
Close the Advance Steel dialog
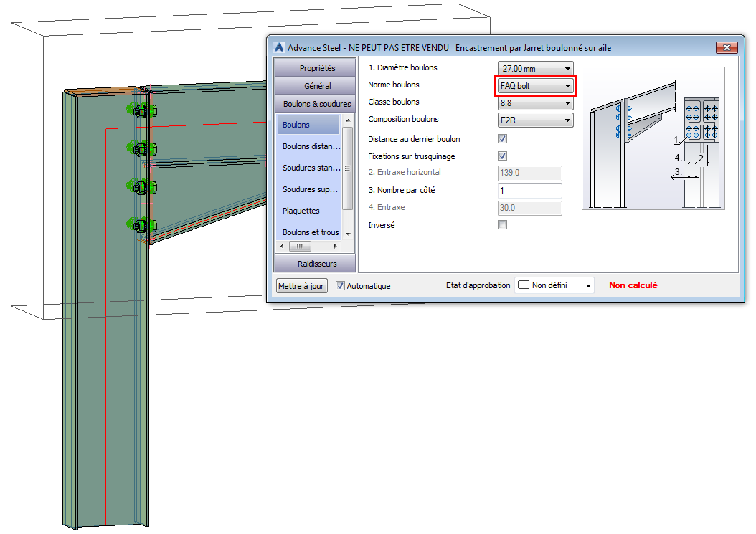[727, 47]
